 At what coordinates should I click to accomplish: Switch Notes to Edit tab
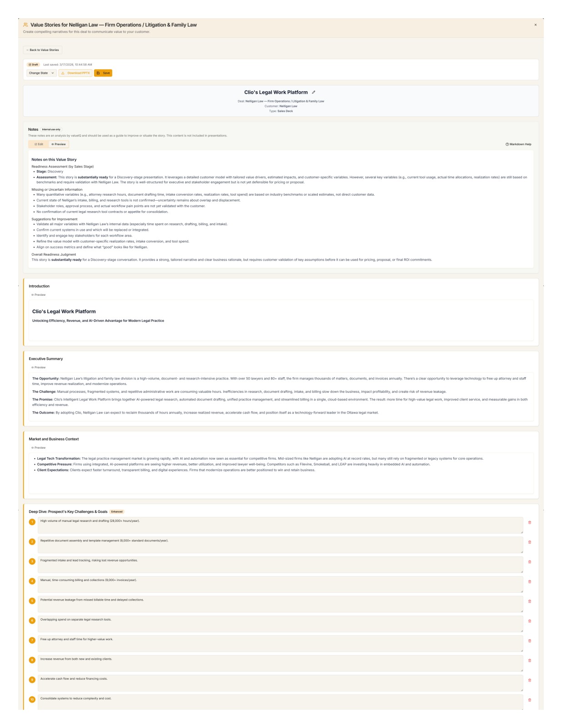(39, 144)
